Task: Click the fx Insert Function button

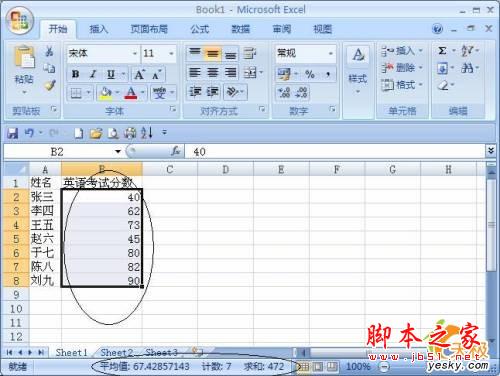Action: [176, 152]
